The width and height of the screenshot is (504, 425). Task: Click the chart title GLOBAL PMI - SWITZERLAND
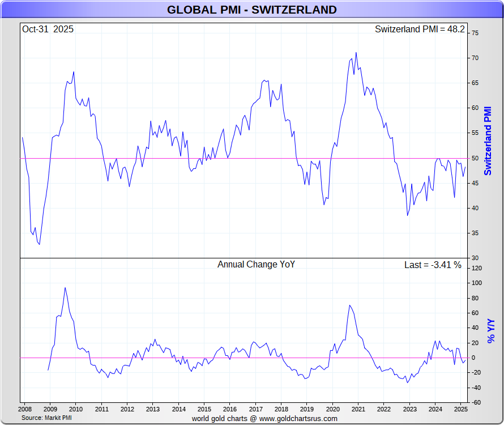pyautogui.click(x=252, y=10)
